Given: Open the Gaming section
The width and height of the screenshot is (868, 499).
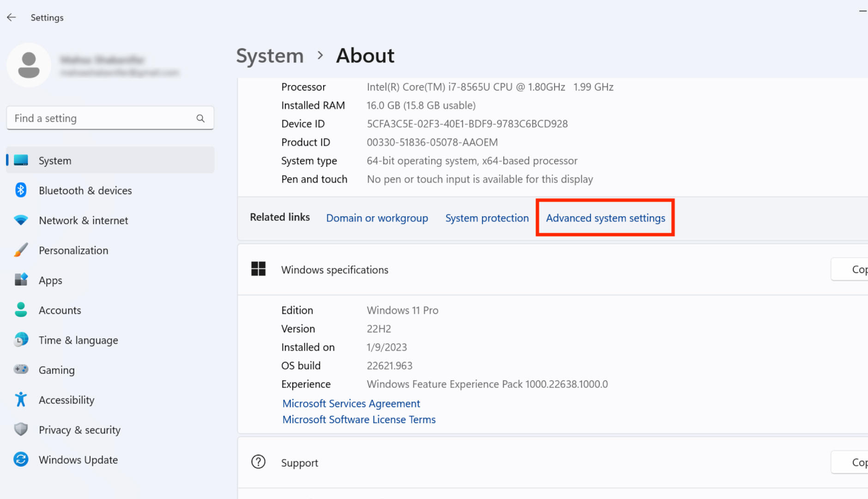Looking at the screenshot, I should [56, 370].
